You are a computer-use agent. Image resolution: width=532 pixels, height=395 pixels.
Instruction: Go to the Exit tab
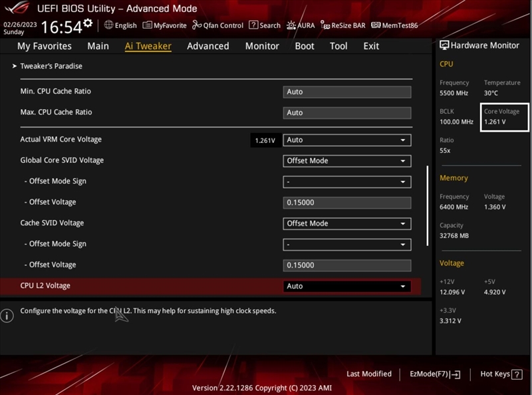click(371, 46)
